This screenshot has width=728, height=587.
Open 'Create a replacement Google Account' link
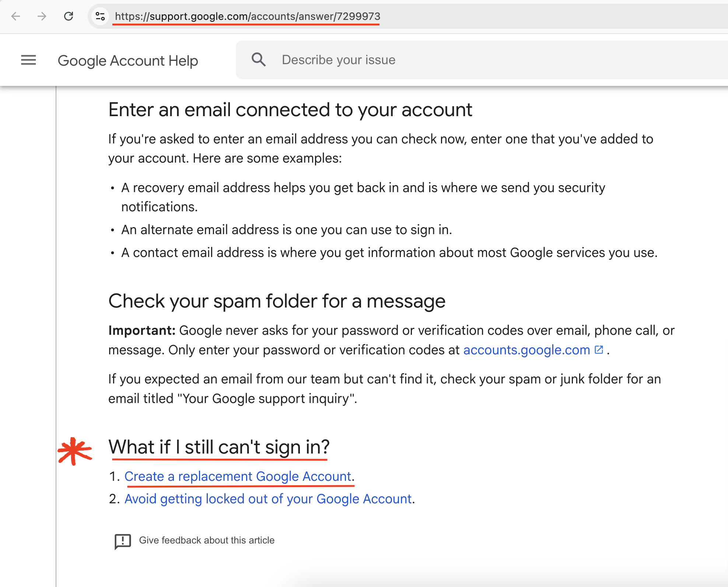coord(238,476)
